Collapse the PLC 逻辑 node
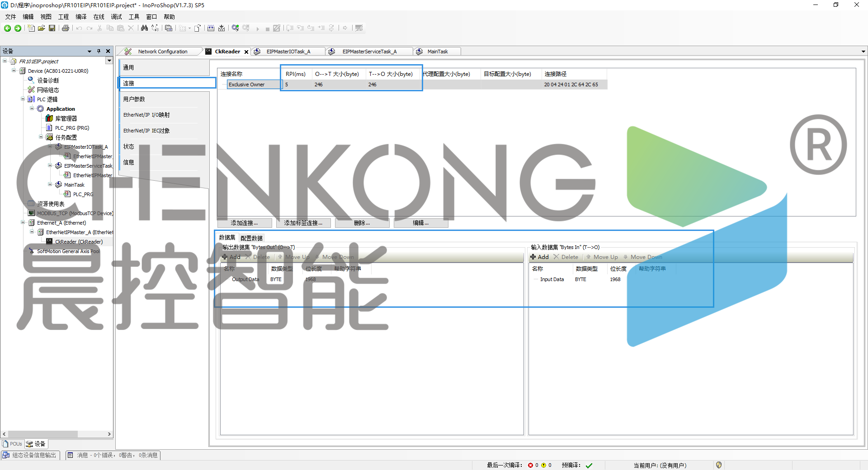 pyautogui.click(x=23, y=99)
